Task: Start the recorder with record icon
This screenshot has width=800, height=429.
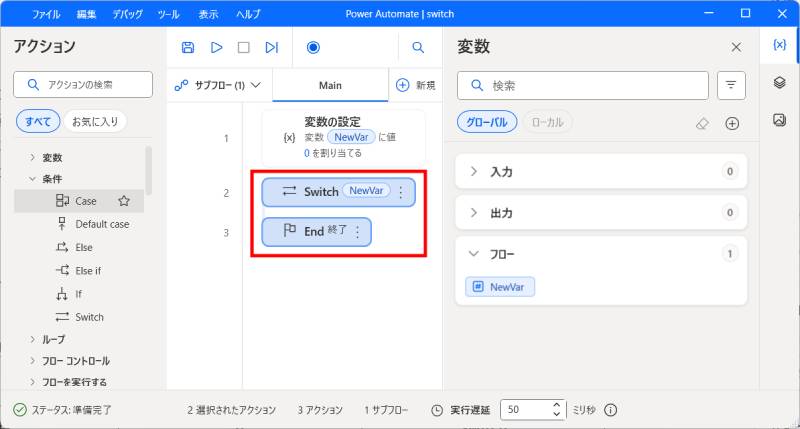Action: [313, 47]
